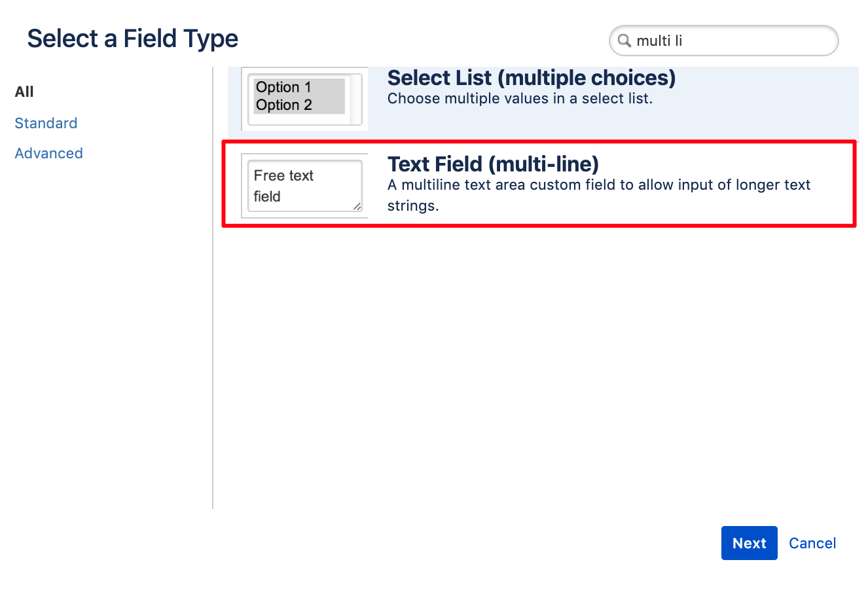Click Option 2 in the preview thumbnail

[x=283, y=105]
